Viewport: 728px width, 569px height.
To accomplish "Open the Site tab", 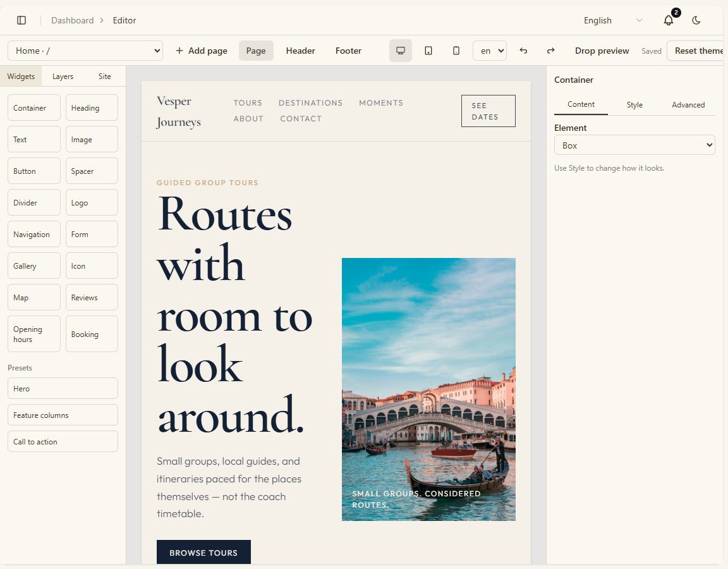I will 104,76.
